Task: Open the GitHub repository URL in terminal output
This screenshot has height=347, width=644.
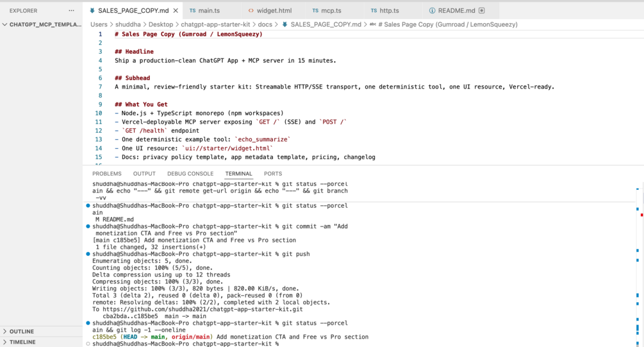Action: 202,309
